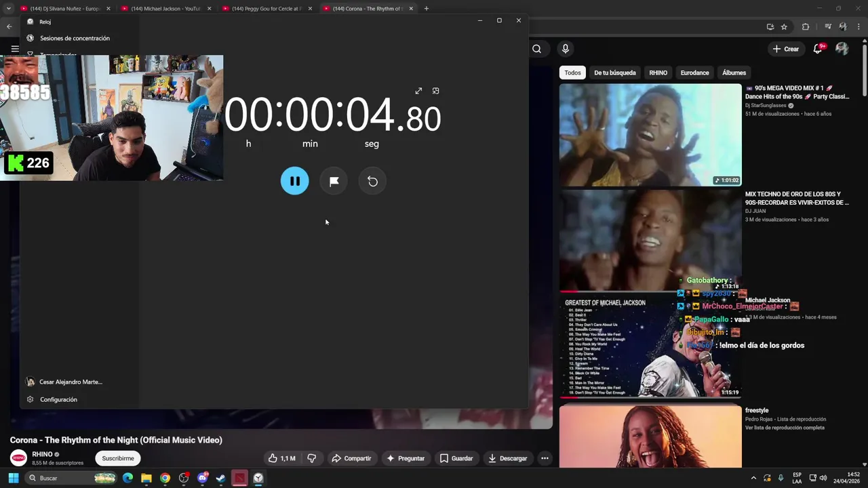Go back with the browser back arrow

coord(9,26)
